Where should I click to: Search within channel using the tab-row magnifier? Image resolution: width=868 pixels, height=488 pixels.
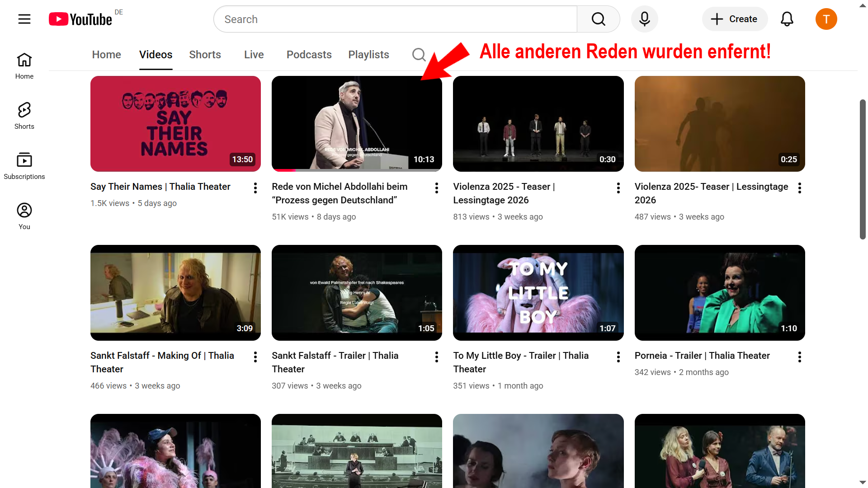click(419, 55)
